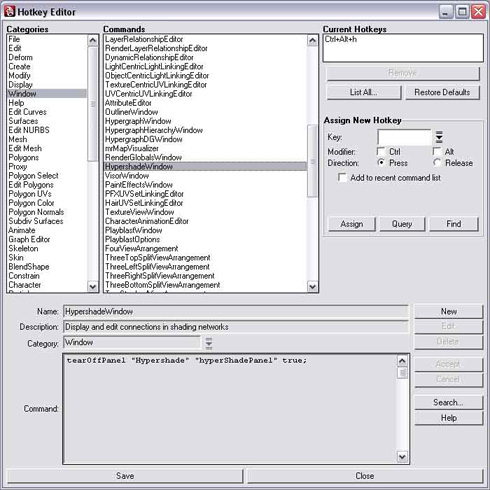This screenshot has height=490, width=490.
Task: Select the Deform category
Action: pos(46,57)
